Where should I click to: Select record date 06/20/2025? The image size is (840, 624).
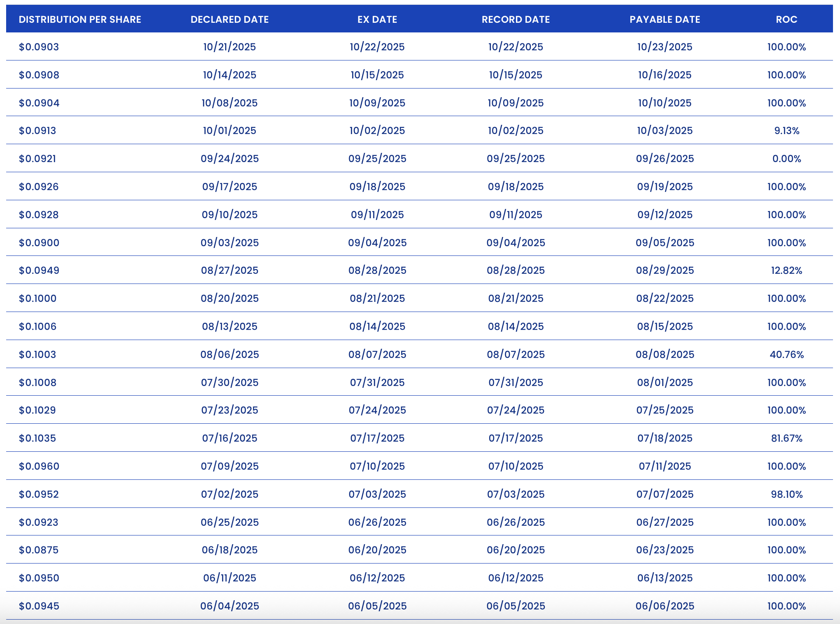(515, 550)
